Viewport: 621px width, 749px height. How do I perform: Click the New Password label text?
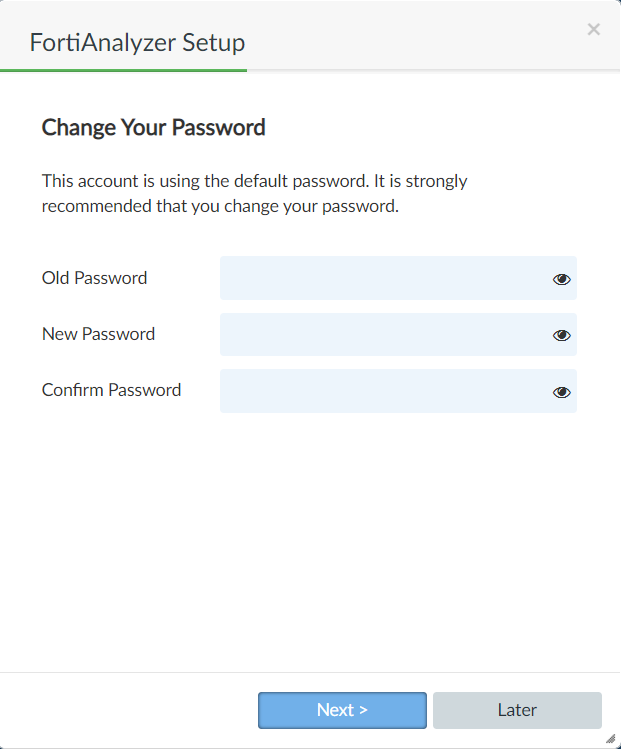pos(98,334)
